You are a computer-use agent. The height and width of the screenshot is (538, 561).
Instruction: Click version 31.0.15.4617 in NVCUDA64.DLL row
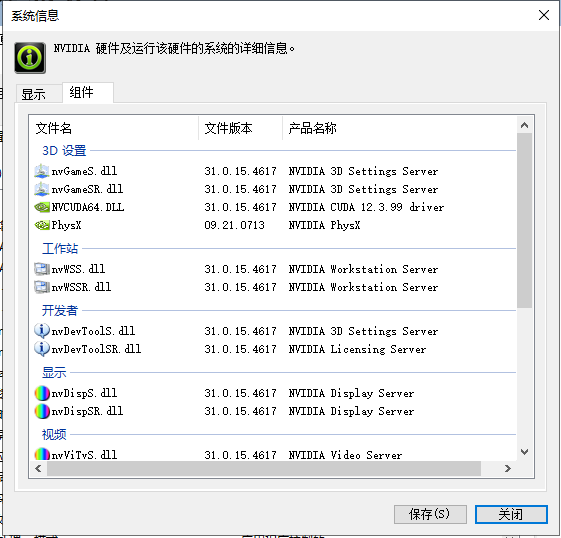[x=240, y=207]
